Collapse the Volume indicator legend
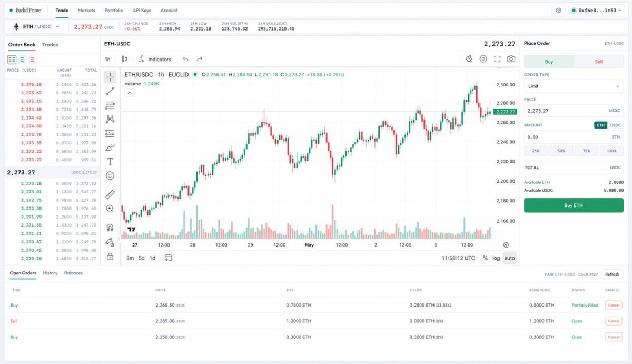 pyautogui.click(x=130, y=93)
